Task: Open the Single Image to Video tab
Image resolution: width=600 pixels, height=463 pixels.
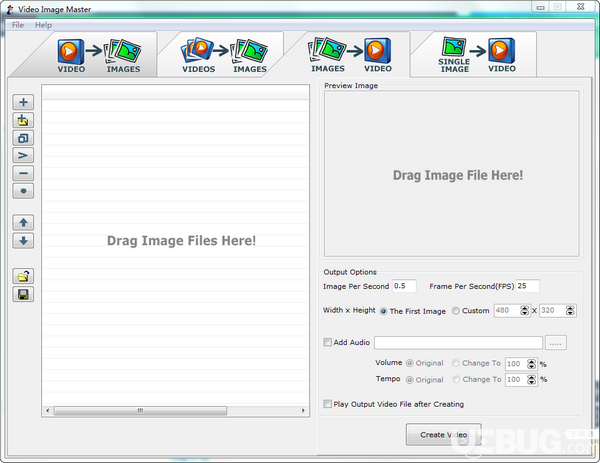Action: pos(476,55)
